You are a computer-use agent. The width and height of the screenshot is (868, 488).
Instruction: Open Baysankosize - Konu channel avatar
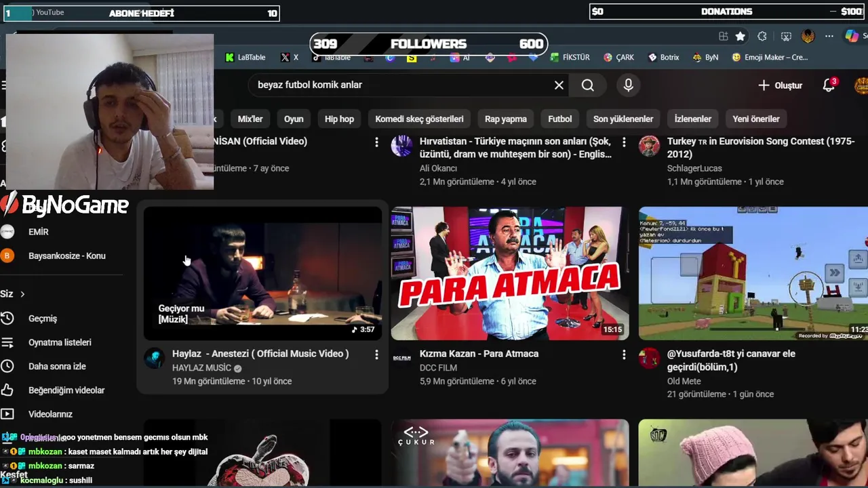[7, 256]
